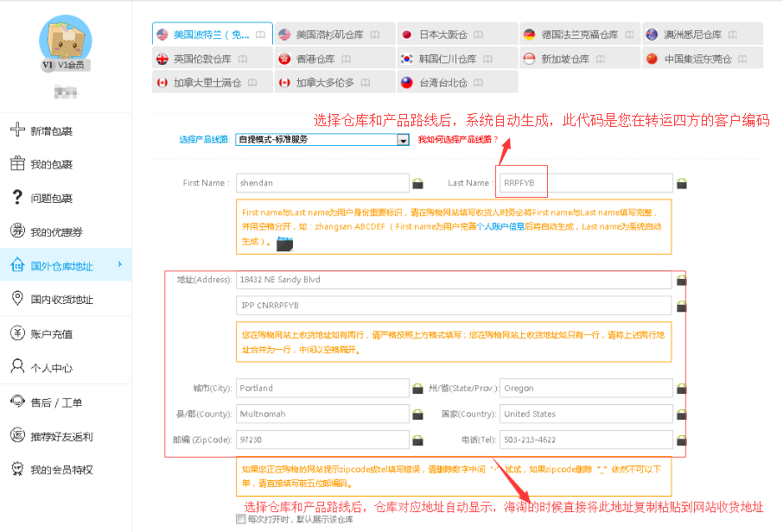Click the map icon on 美国洛杉矶仓库 tab
Screen dimensions: 783x532
pyautogui.click(x=374, y=35)
